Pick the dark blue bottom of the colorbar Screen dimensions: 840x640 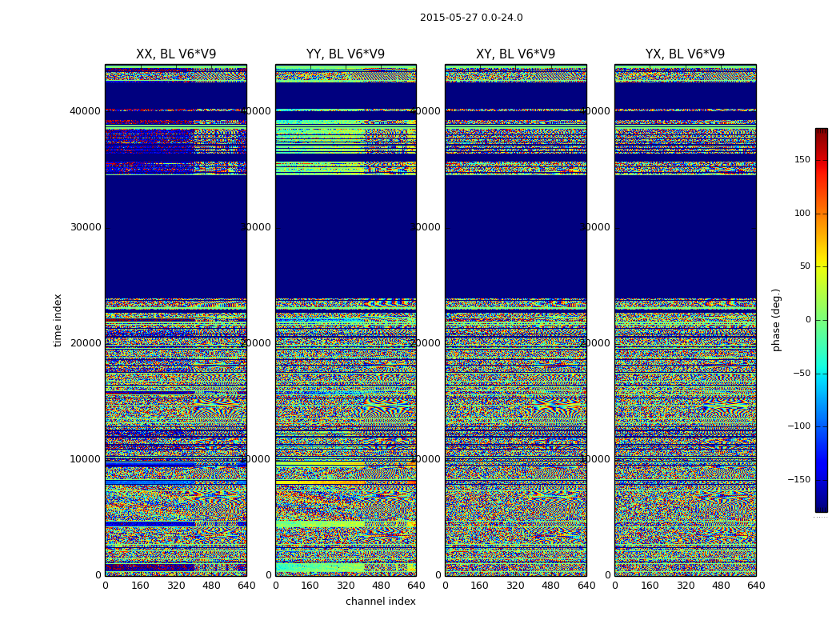click(x=821, y=506)
